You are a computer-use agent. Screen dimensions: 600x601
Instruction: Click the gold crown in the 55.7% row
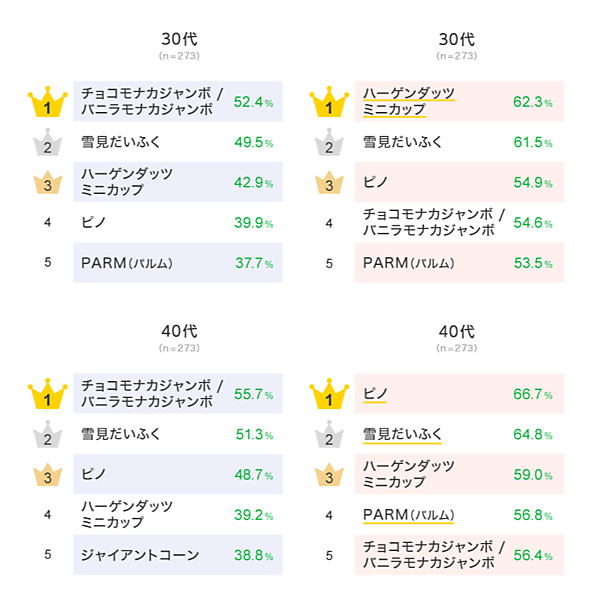(x=47, y=394)
